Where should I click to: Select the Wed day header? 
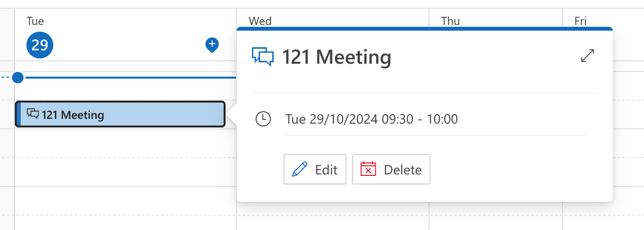pyautogui.click(x=260, y=21)
